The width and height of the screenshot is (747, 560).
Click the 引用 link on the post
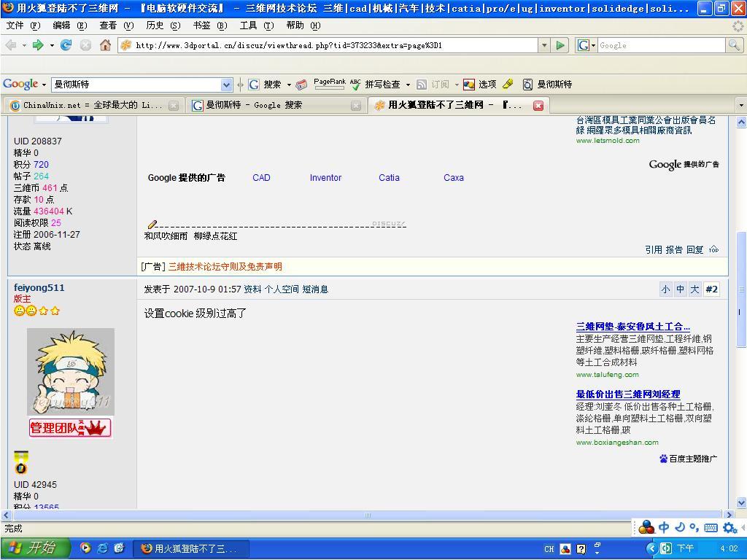(x=654, y=249)
